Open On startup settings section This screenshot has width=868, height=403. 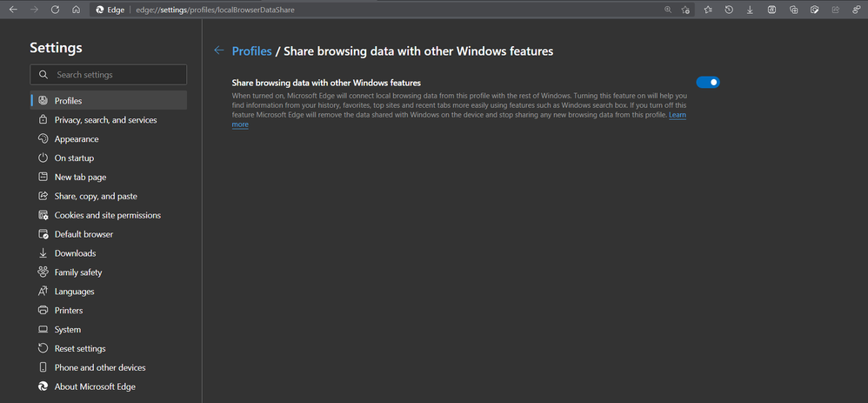click(109, 158)
